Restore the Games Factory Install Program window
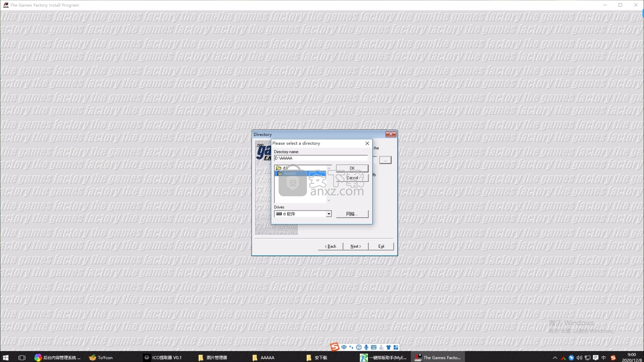 pos(620,5)
